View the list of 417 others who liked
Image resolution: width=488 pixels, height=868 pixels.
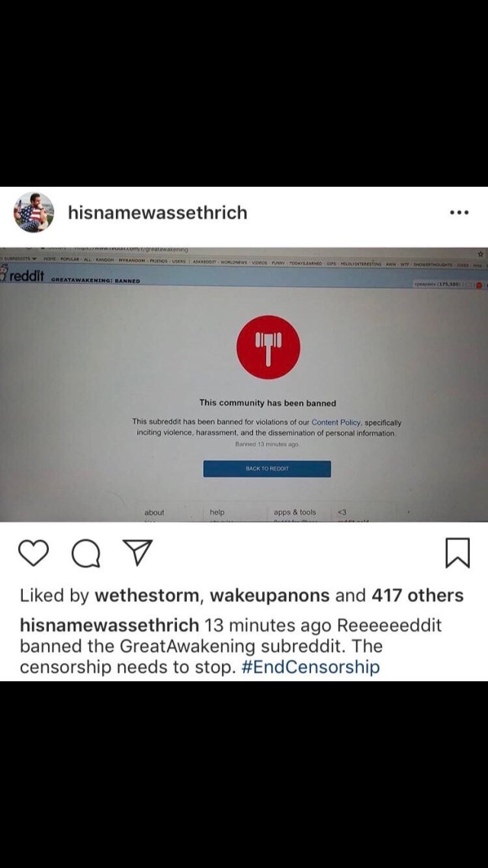click(418, 596)
